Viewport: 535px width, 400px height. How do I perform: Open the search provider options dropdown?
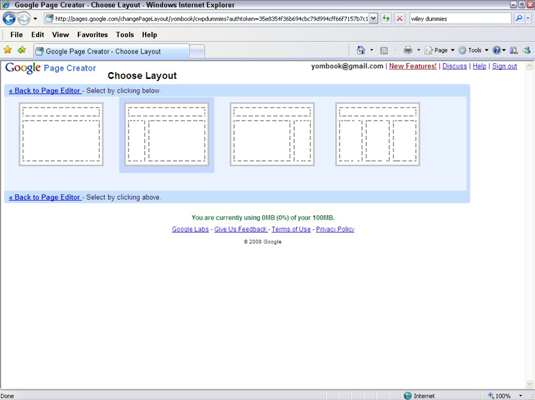[528, 18]
